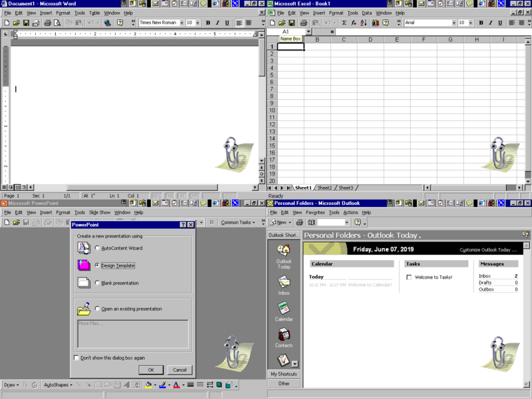Click the Print icon in Word toolbar
532x399 pixels.
(x=47, y=23)
